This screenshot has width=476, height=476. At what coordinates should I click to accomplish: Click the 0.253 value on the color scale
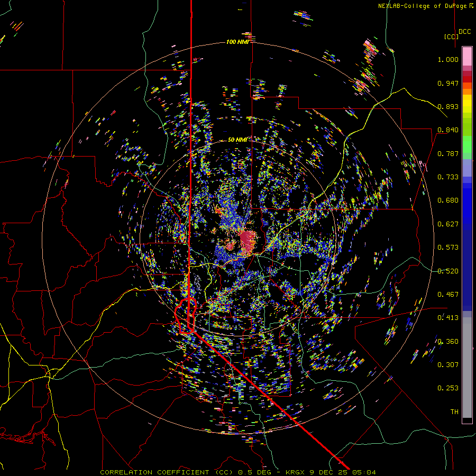tap(448, 388)
